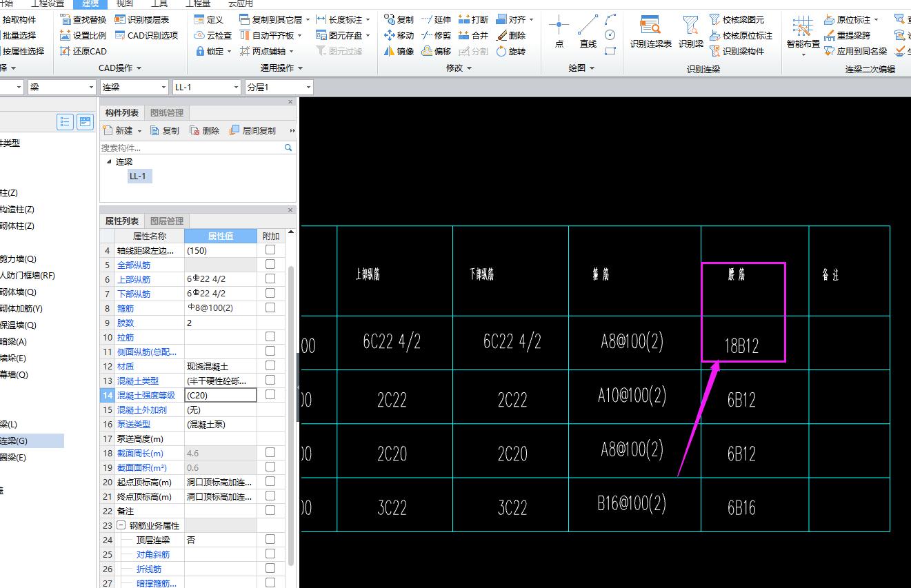Click the search magnifier in 搜索构件

288,148
